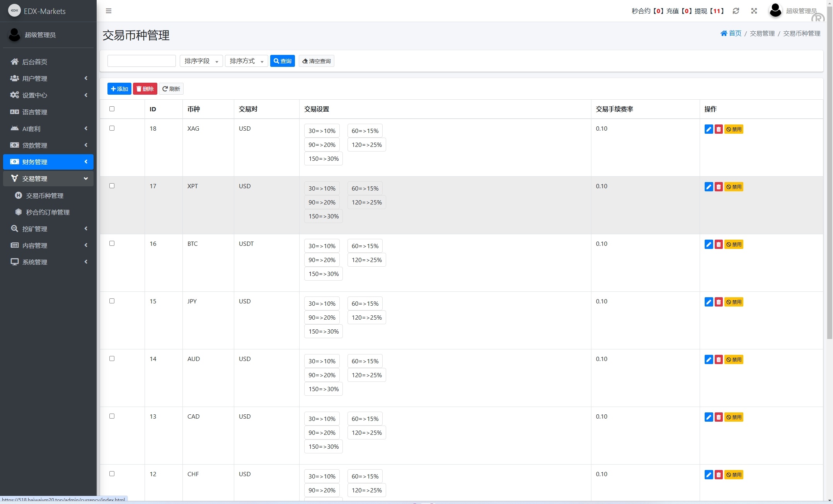This screenshot has width=833, height=504.
Task: Enter fullscreen via the expand icon
Action: pos(754,11)
